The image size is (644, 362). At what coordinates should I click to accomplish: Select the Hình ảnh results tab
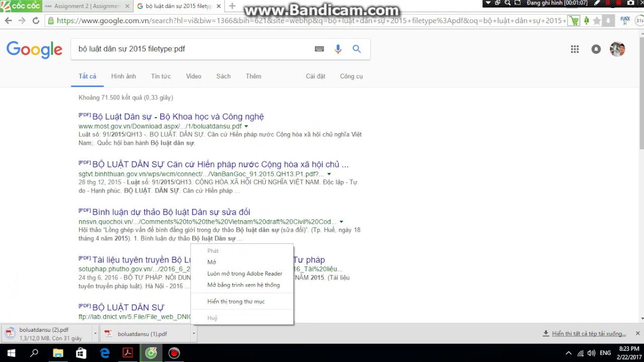(x=123, y=76)
